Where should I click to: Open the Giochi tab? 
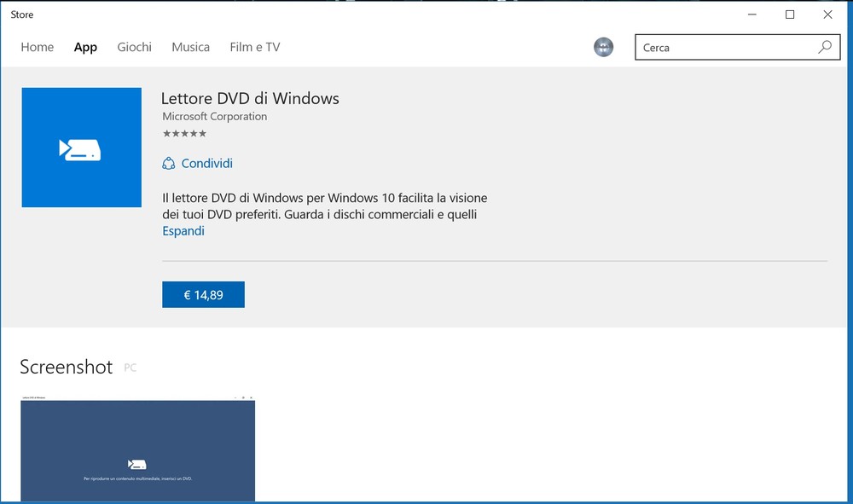[x=135, y=47]
